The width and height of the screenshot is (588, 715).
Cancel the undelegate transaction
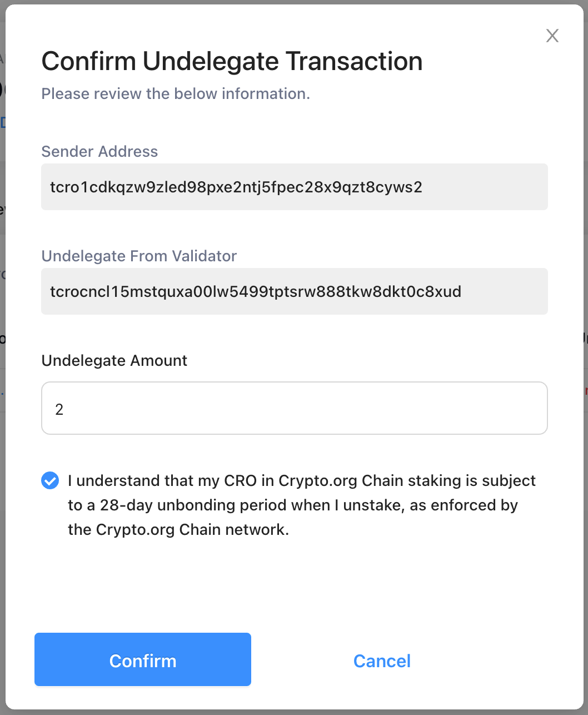point(382,661)
